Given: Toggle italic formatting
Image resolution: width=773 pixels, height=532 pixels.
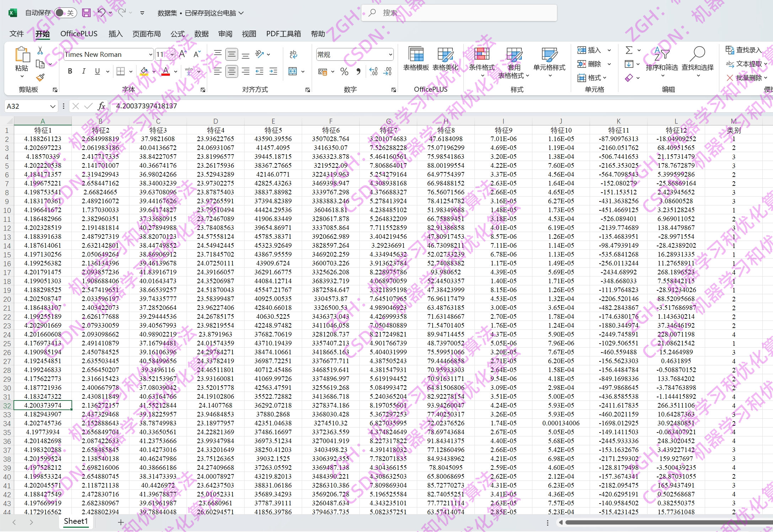Looking at the screenshot, I should click(84, 71).
